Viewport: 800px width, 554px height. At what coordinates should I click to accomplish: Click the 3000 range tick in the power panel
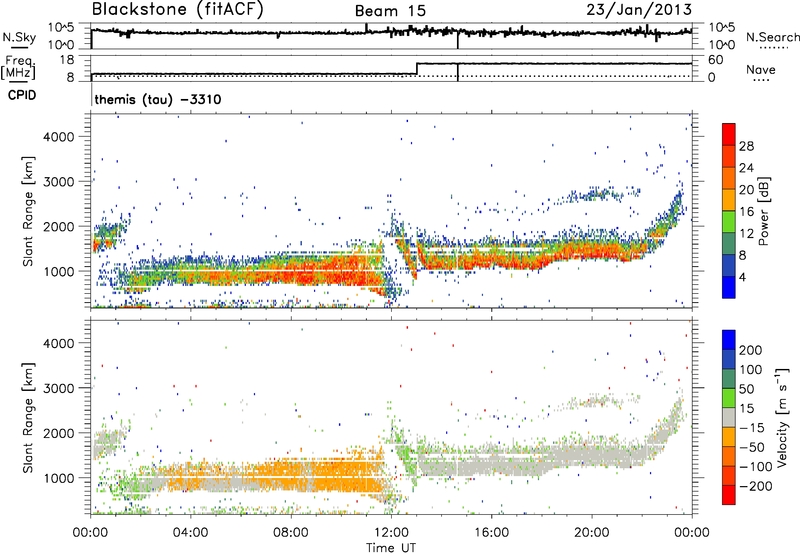tap(58, 182)
